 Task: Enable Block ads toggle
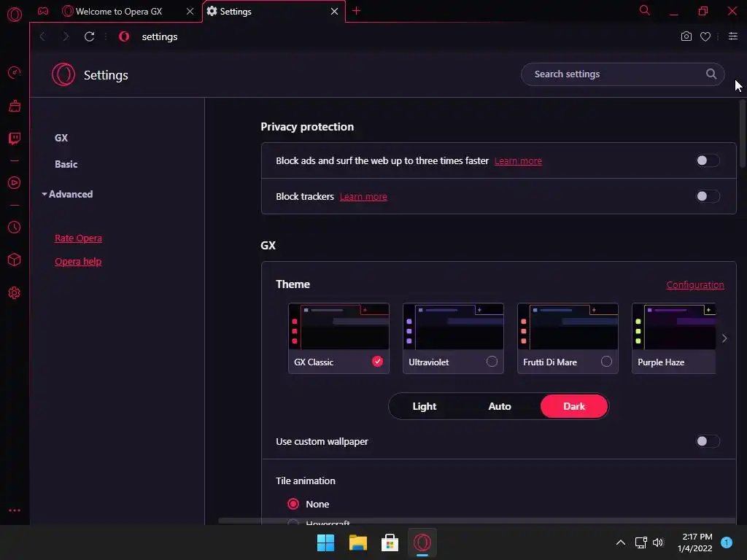[708, 160]
